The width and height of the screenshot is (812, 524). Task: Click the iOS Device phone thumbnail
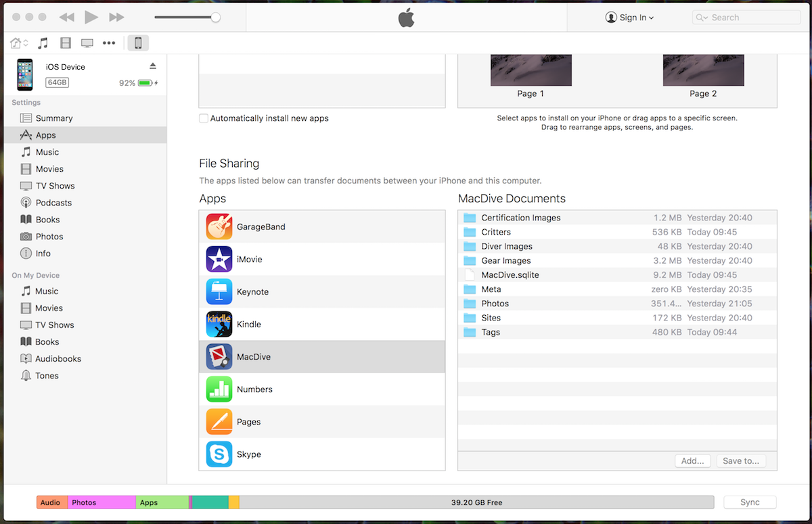(x=25, y=74)
